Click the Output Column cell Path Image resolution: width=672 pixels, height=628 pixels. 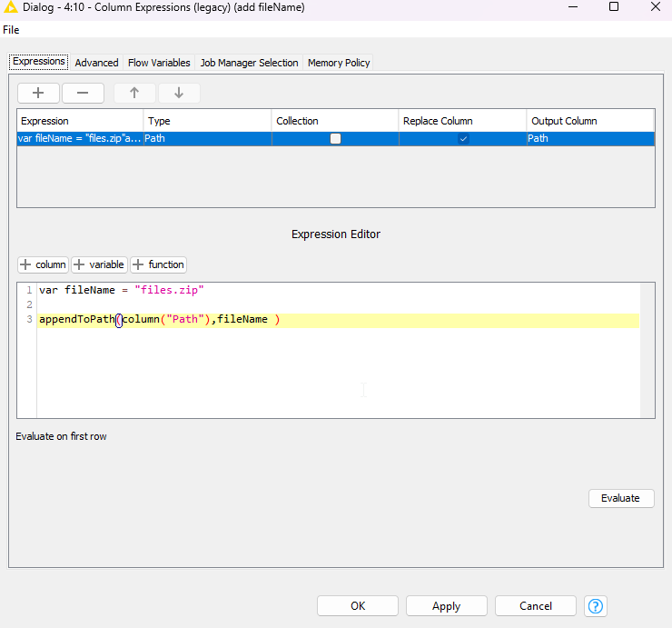[x=590, y=138]
